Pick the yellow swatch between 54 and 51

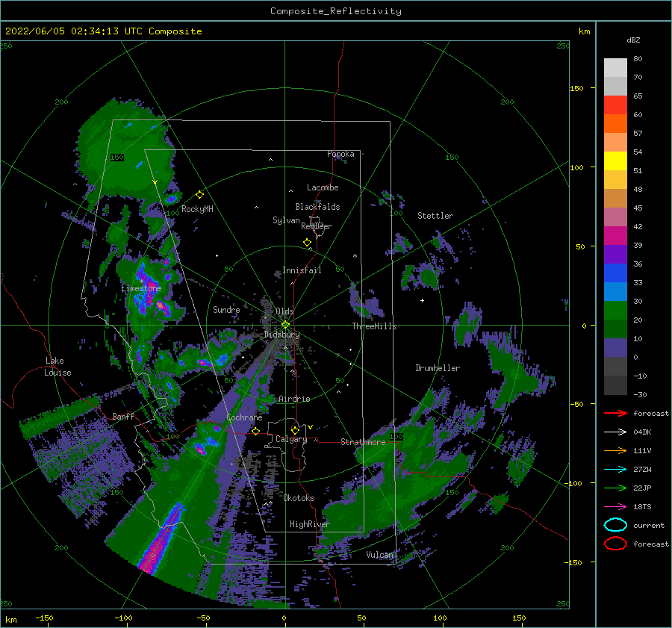click(615, 161)
